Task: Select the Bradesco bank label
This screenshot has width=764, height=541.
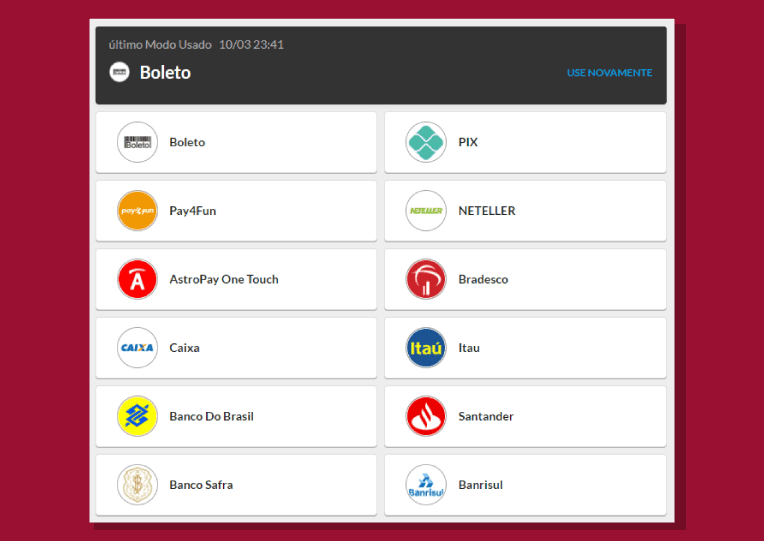Action: coord(483,279)
